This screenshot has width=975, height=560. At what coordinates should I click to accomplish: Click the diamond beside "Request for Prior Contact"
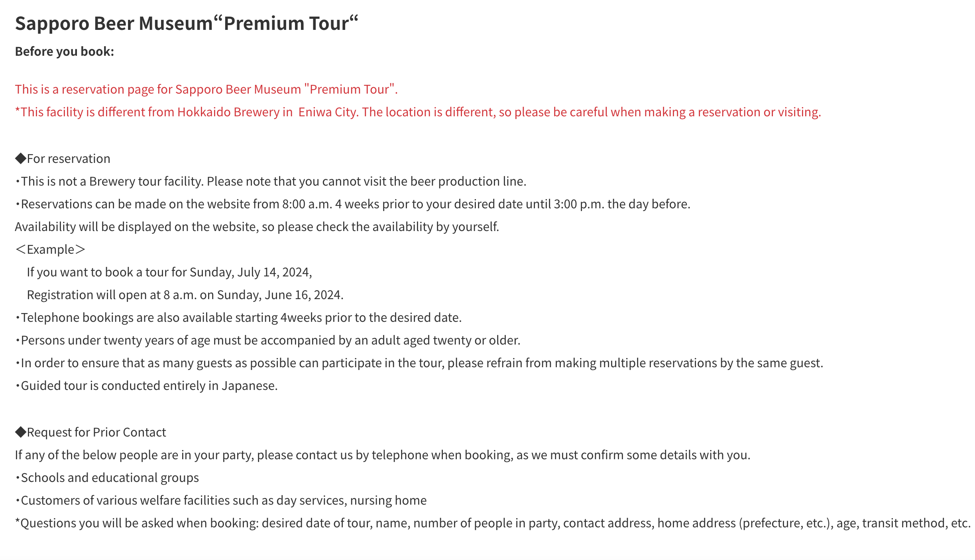[x=20, y=432]
